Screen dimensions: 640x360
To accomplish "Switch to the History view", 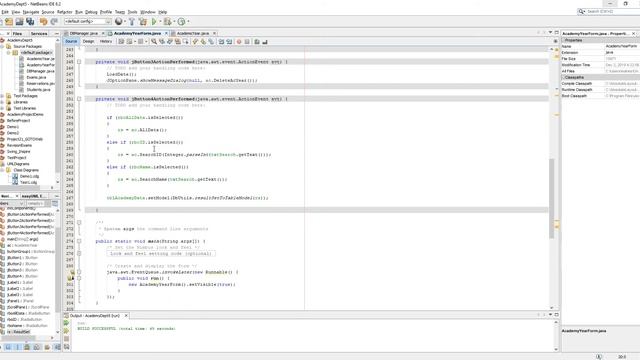I will (x=106, y=42).
